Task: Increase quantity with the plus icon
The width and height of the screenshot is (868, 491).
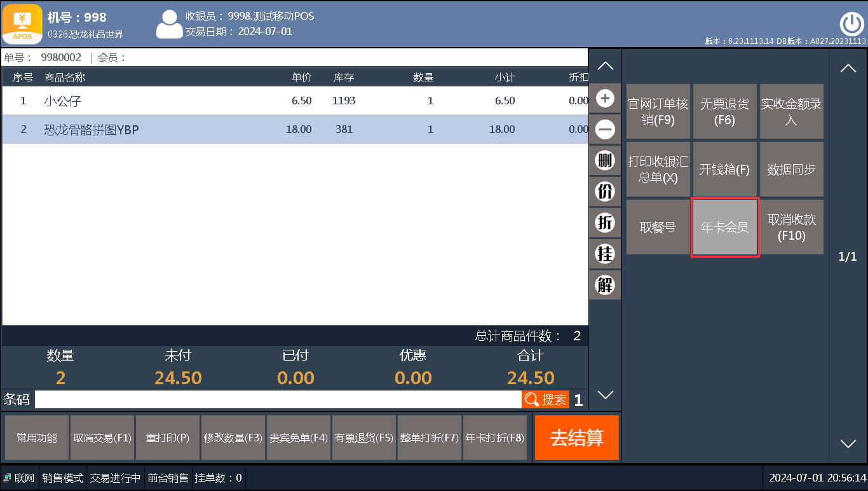Action: (x=606, y=99)
